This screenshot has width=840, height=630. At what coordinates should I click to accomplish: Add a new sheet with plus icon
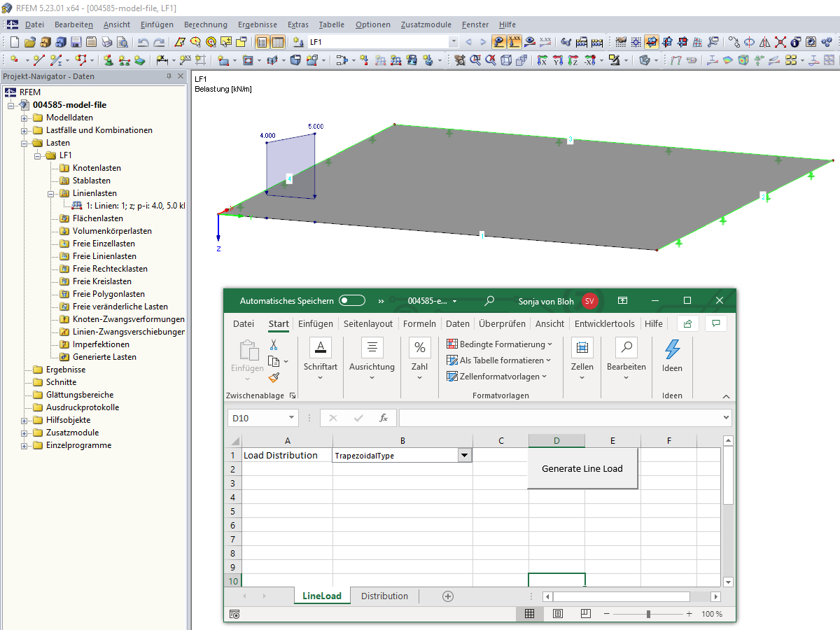448,596
